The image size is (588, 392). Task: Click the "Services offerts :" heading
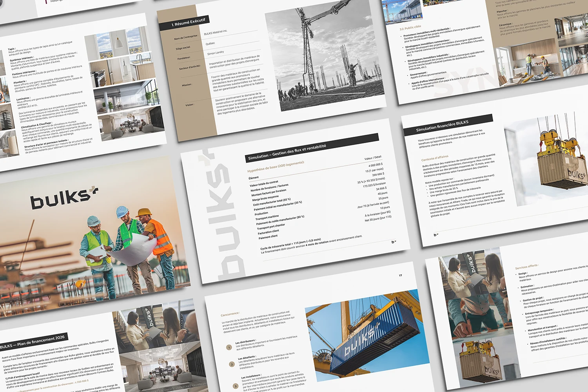coord(527,266)
